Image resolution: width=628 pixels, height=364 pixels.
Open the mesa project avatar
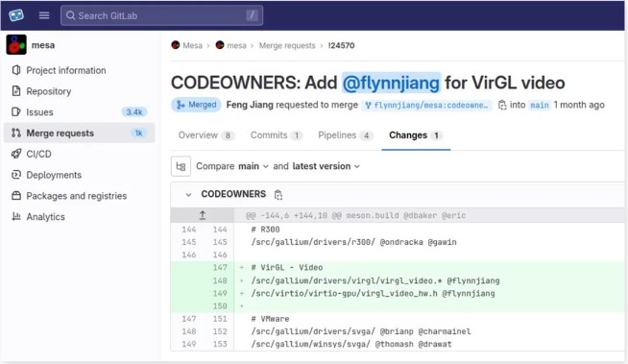[x=16, y=44]
